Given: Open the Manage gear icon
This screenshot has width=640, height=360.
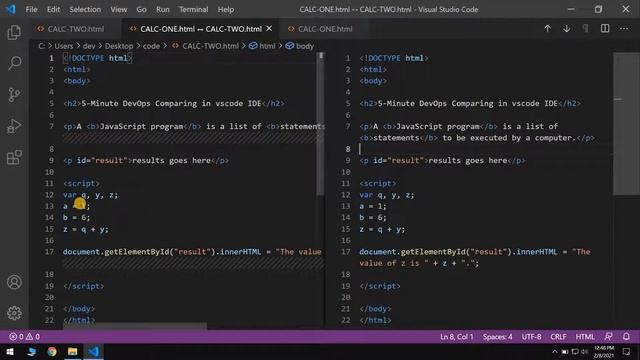Looking at the screenshot, I should pyautogui.click(x=14, y=313).
